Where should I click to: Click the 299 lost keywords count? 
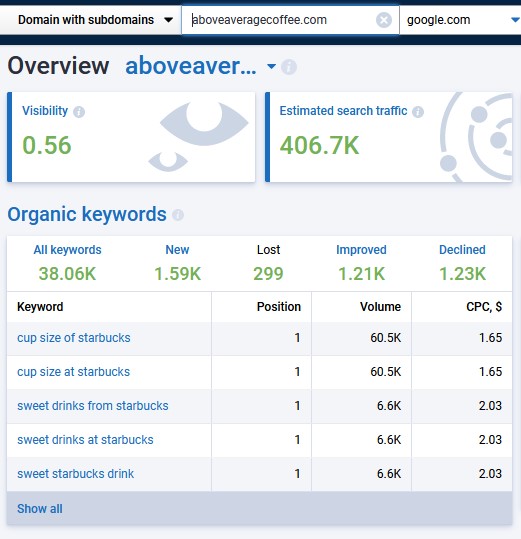pyautogui.click(x=268, y=274)
